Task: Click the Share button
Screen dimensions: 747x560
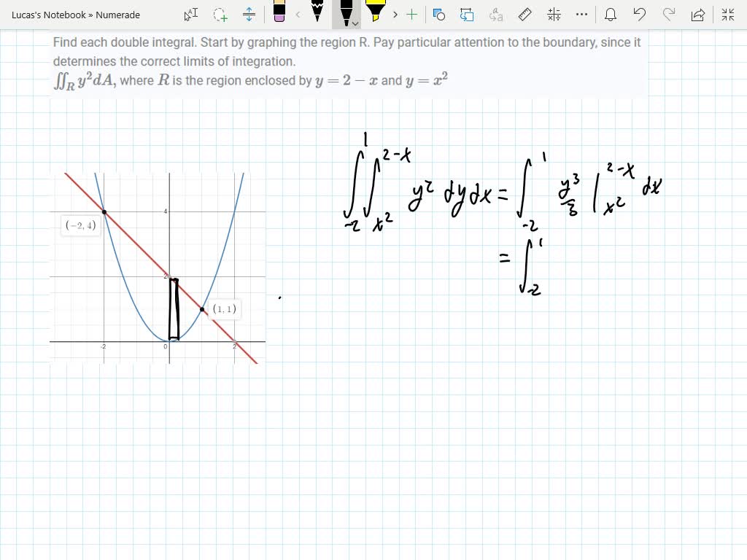Action: click(x=698, y=15)
